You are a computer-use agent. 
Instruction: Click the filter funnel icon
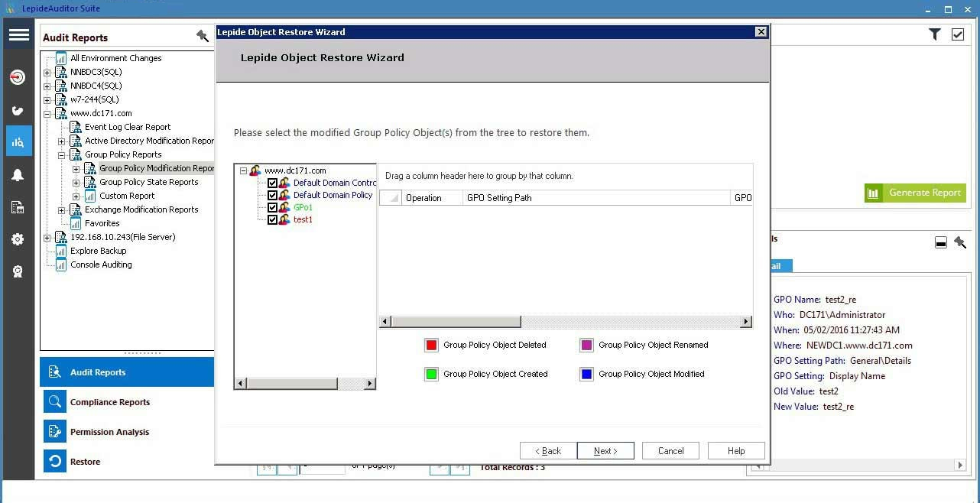click(x=934, y=34)
